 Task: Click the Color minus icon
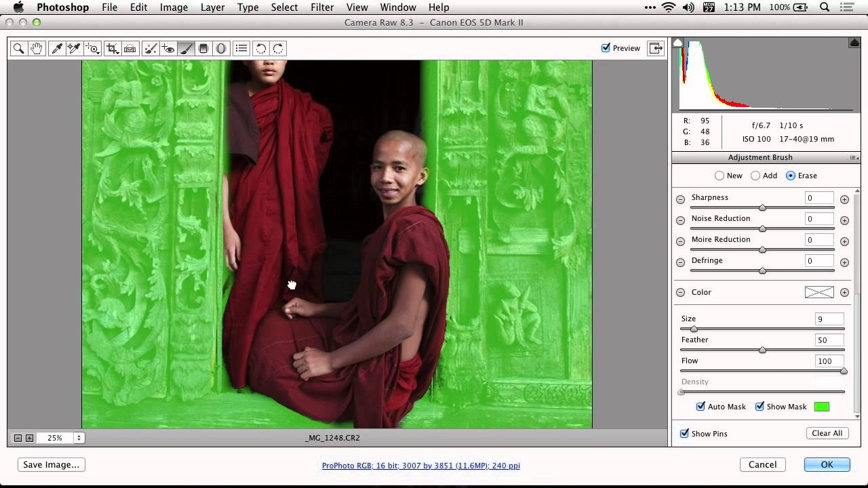pyautogui.click(x=680, y=293)
